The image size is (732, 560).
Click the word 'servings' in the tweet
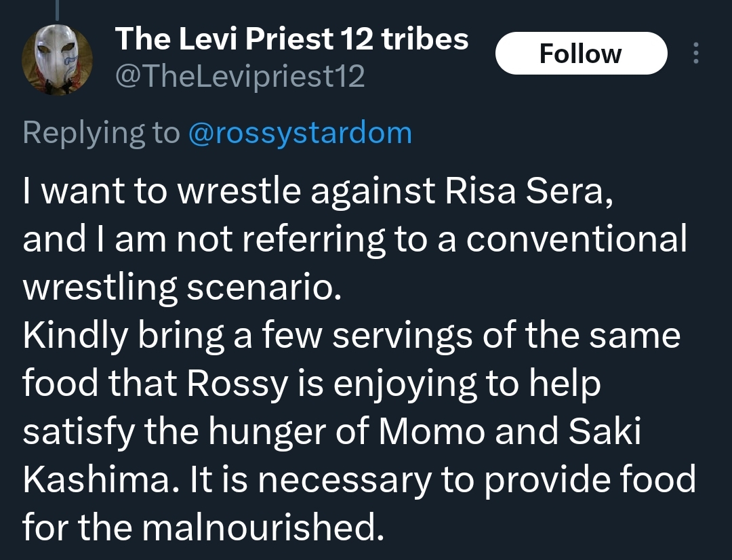coord(403,336)
